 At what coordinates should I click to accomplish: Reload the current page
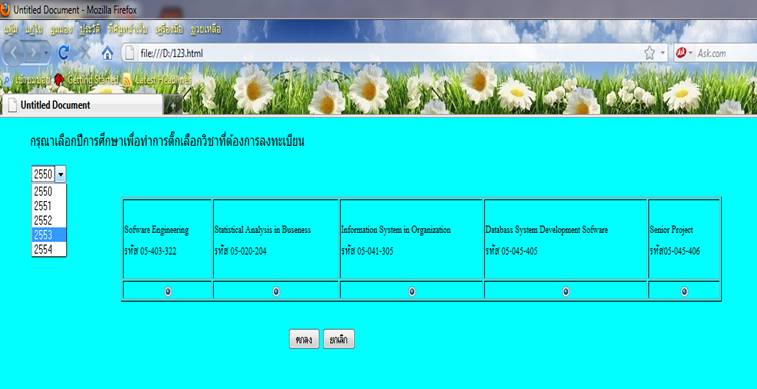coord(63,53)
